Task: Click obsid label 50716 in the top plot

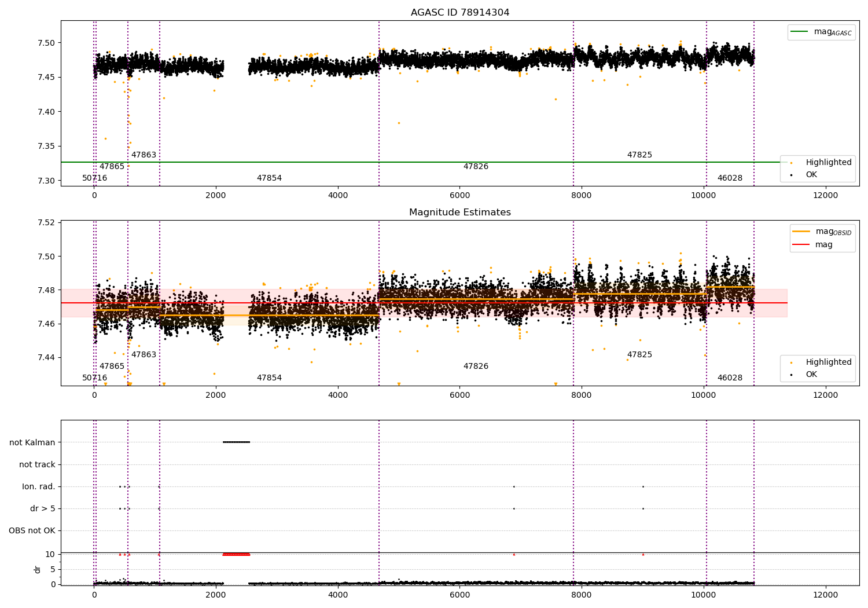Action: [94, 178]
